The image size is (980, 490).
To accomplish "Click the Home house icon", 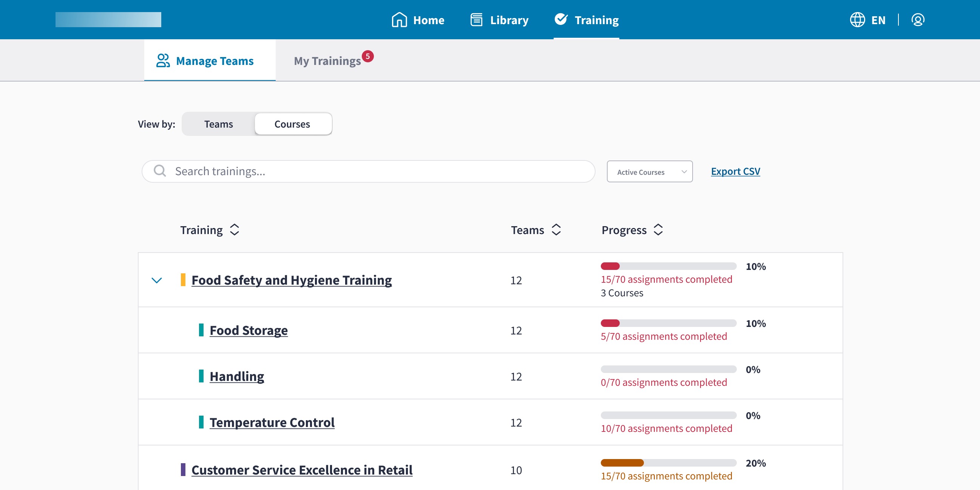I will click(x=399, y=20).
